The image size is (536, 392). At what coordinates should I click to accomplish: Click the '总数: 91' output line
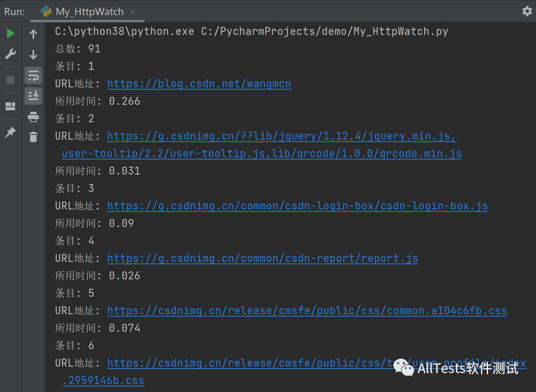tap(78, 49)
